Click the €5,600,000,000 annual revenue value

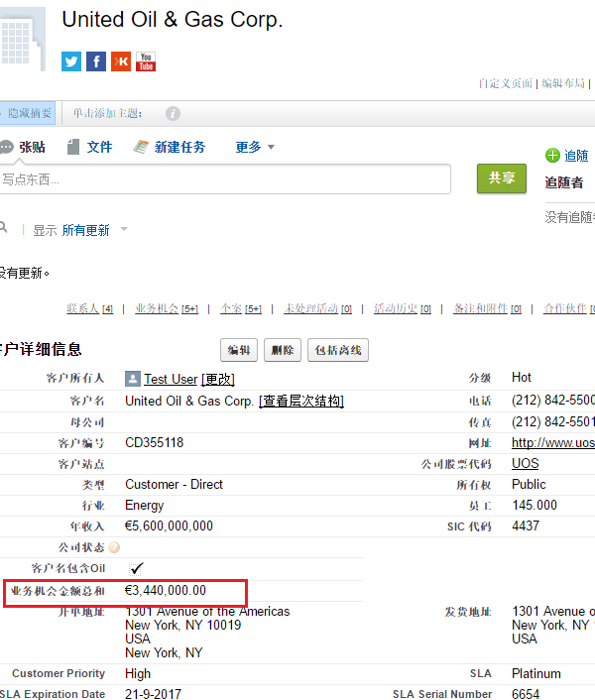169,525
